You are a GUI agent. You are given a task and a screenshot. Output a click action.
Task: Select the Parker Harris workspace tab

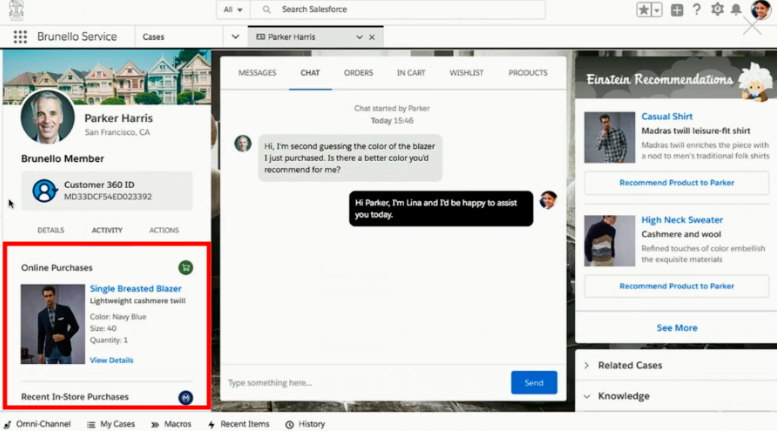point(291,37)
